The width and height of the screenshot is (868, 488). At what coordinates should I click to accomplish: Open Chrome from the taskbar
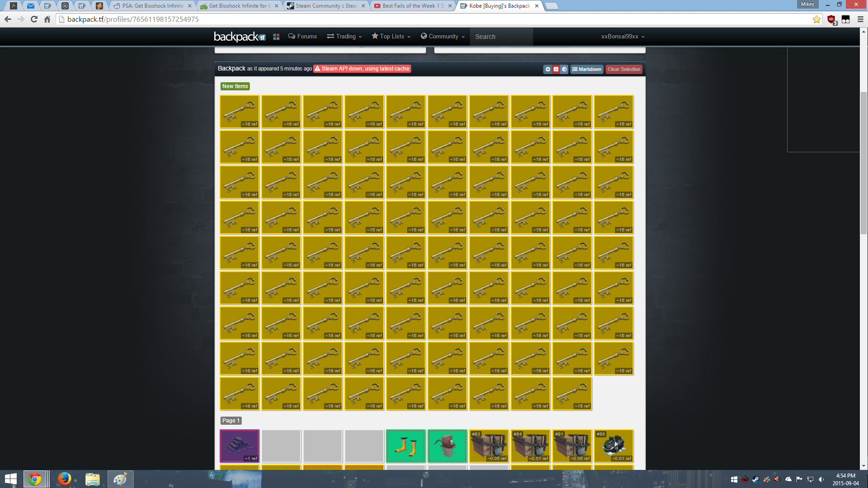tap(35, 479)
